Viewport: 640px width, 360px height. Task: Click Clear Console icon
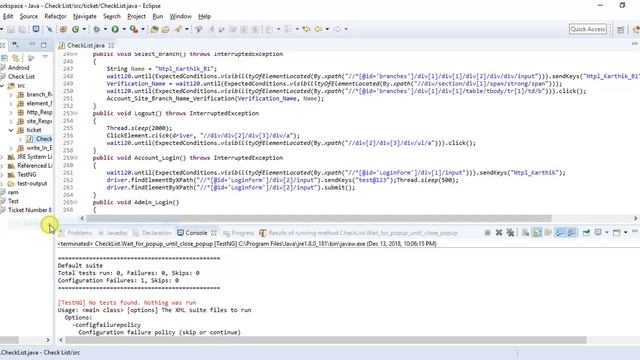pos(525,233)
